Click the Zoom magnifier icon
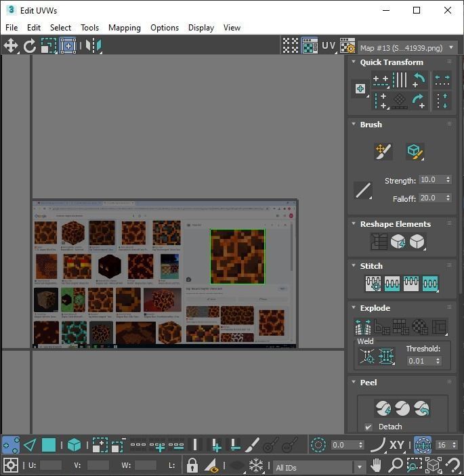The image size is (464, 476). 396,465
